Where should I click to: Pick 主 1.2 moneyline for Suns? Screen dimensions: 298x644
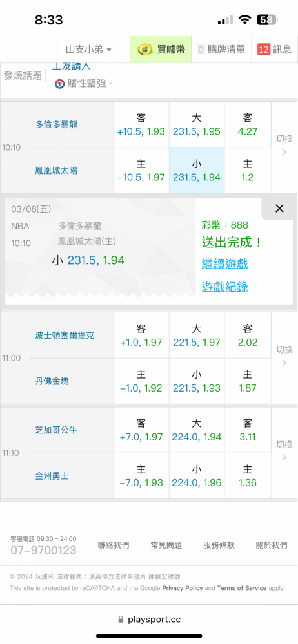[x=248, y=171]
